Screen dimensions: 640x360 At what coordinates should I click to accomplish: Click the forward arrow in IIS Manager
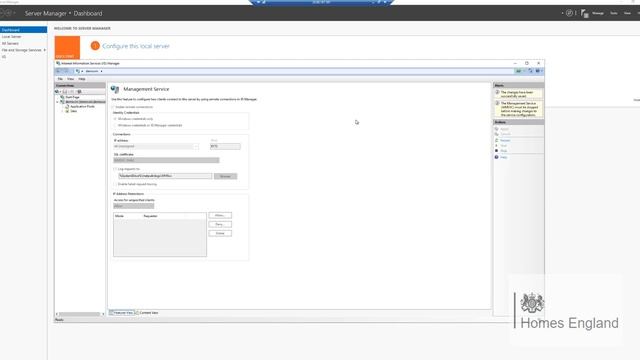[x=66, y=71]
